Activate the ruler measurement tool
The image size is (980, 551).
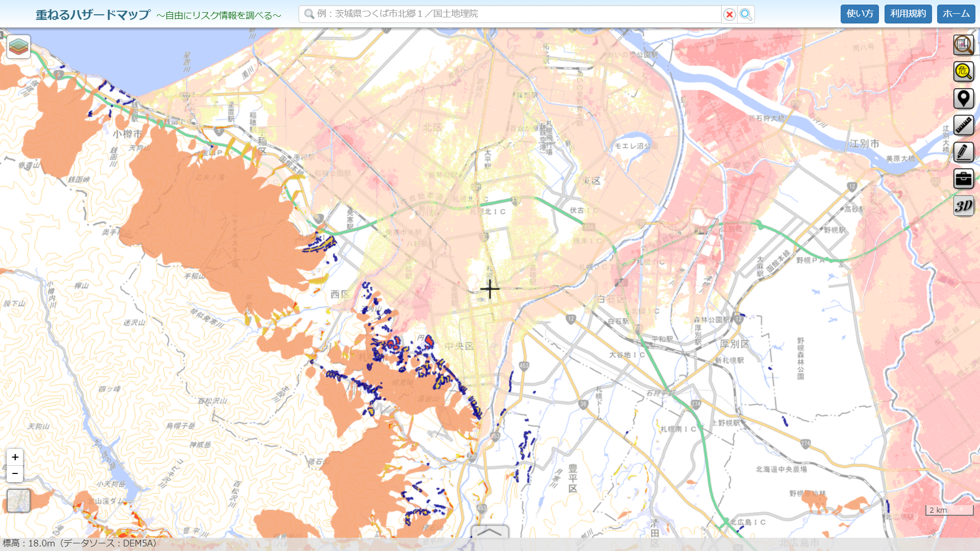pyautogui.click(x=964, y=125)
